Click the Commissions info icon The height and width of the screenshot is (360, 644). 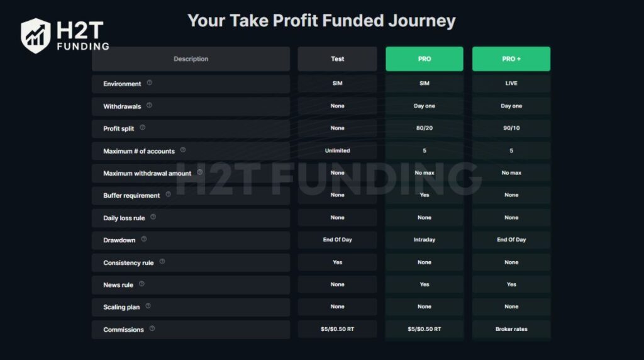coord(152,329)
